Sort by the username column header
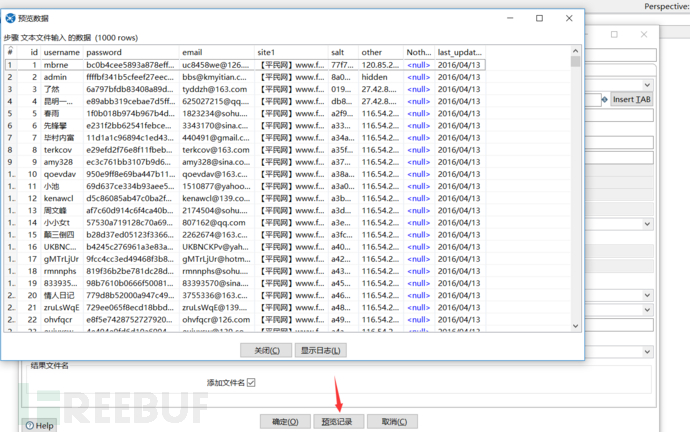690x432 pixels. pyautogui.click(x=62, y=52)
